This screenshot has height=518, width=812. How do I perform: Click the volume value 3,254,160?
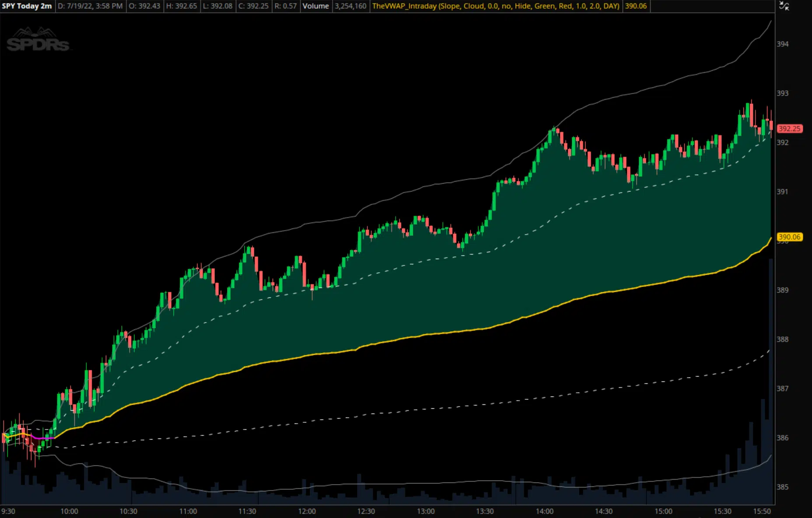[x=350, y=6]
